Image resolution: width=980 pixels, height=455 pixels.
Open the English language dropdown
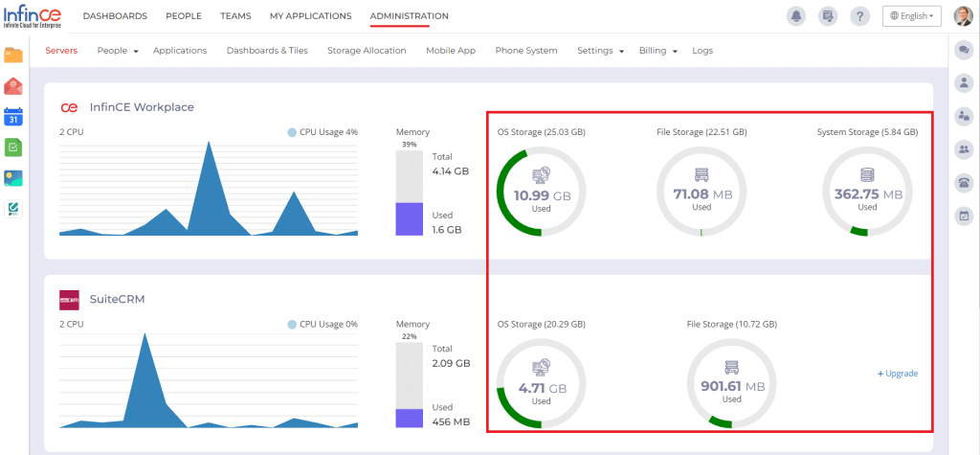(x=912, y=16)
